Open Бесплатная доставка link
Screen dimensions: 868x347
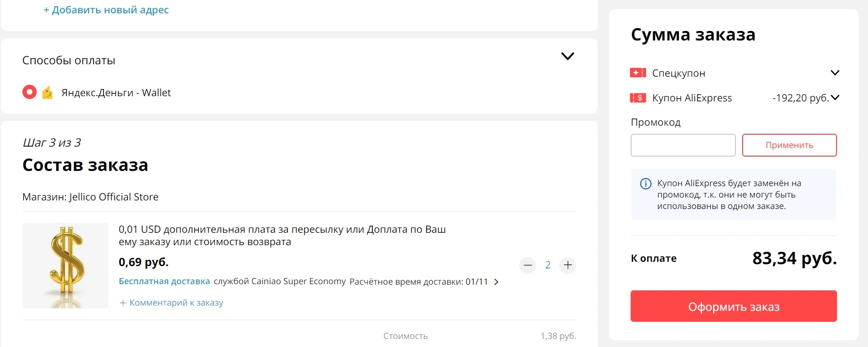click(164, 281)
